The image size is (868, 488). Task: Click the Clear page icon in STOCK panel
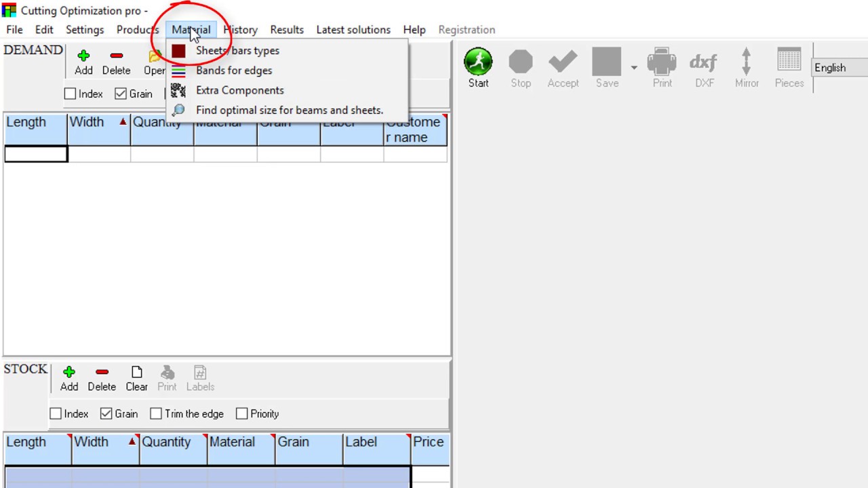coord(137,372)
